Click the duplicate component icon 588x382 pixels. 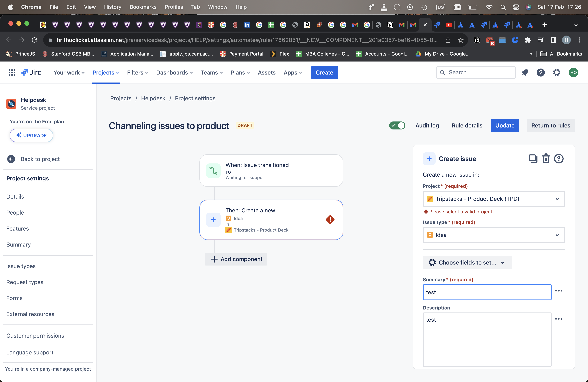click(533, 159)
